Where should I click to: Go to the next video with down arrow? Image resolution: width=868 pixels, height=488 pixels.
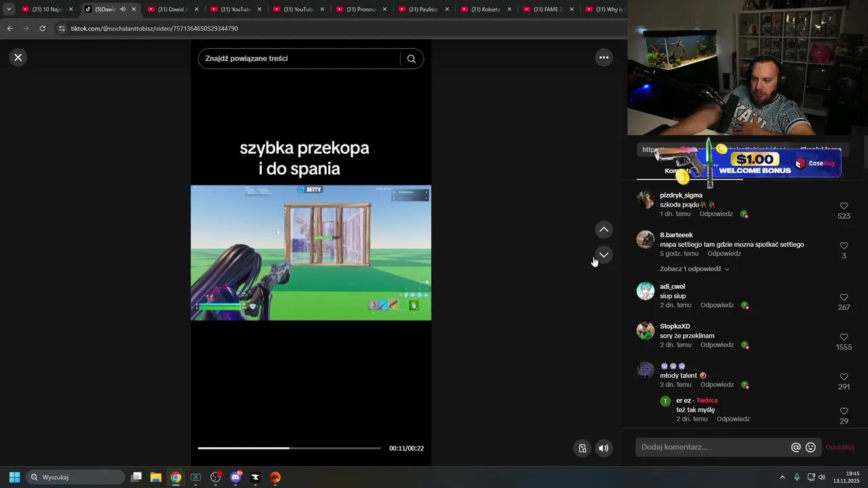coord(604,255)
